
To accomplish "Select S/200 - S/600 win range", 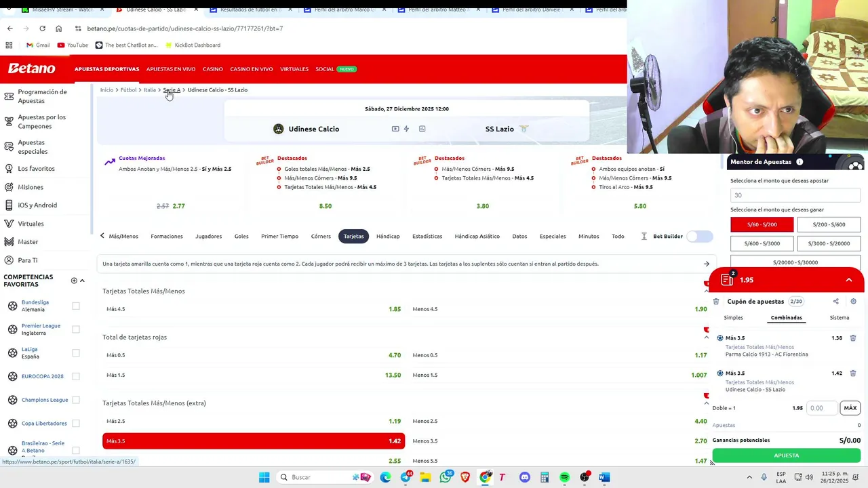I will coord(829,224).
